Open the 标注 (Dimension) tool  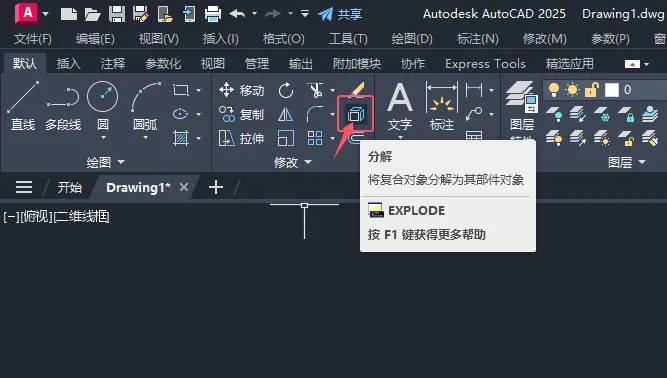click(x=442, y=106)
